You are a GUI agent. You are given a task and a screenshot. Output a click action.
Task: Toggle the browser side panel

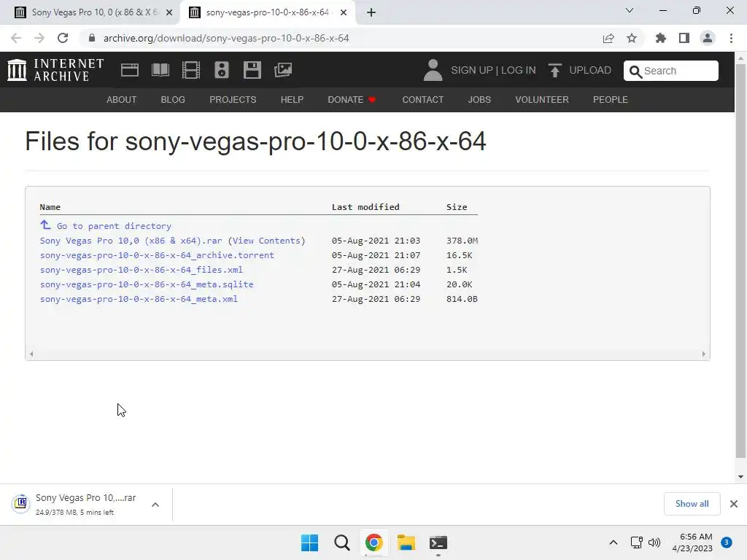click(684, 38)
